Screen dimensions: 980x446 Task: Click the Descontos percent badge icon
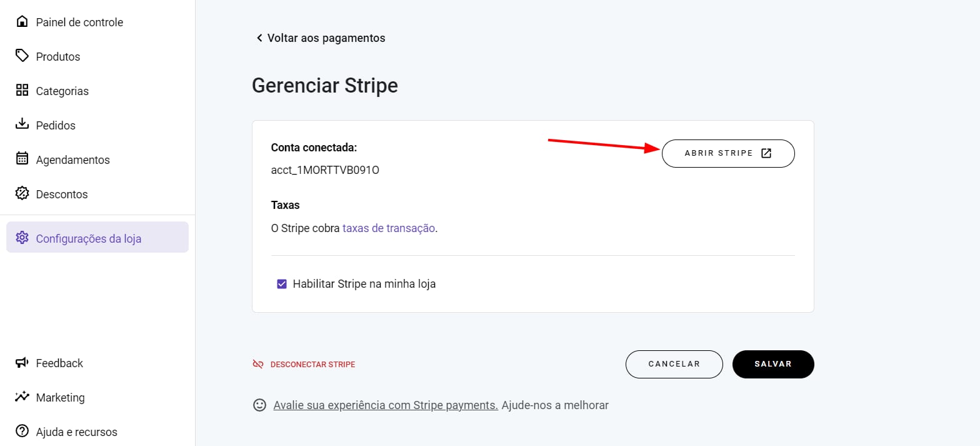[22, 193]
